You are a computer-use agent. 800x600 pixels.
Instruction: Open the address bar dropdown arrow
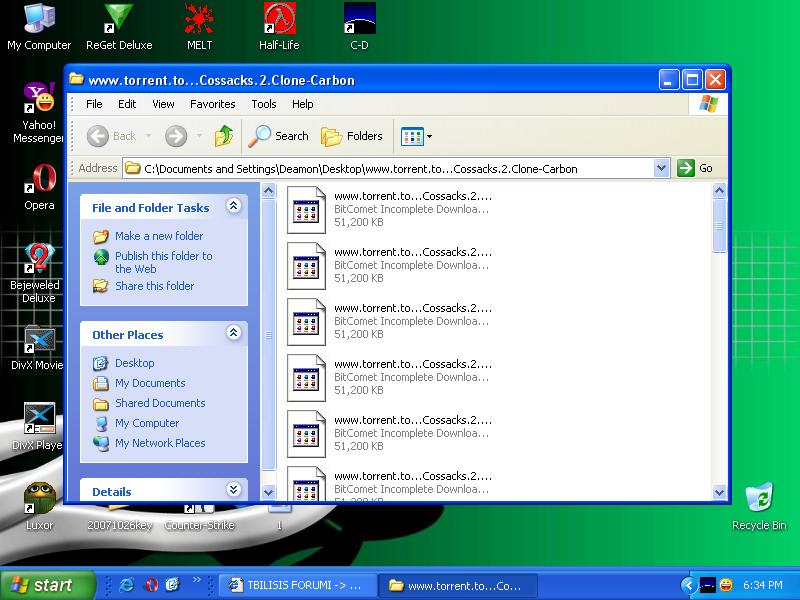point(661,168)
